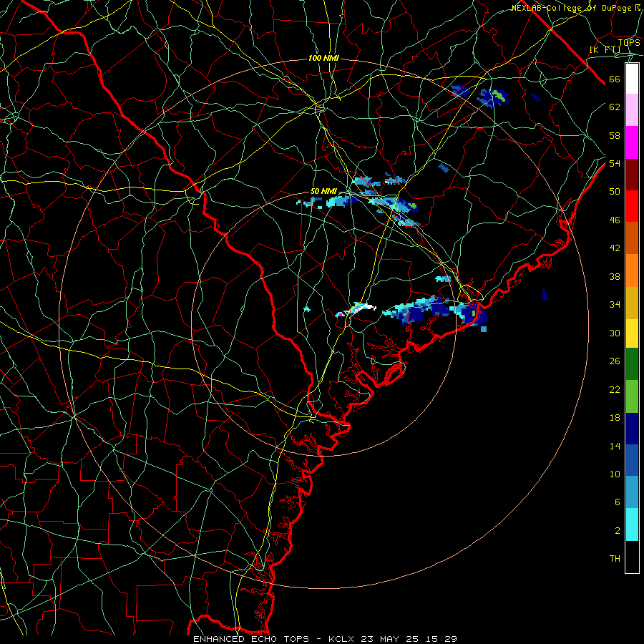Viewport: 644px width, 644px height.
Task: Click legend value 14
Action: coord(615,446)
